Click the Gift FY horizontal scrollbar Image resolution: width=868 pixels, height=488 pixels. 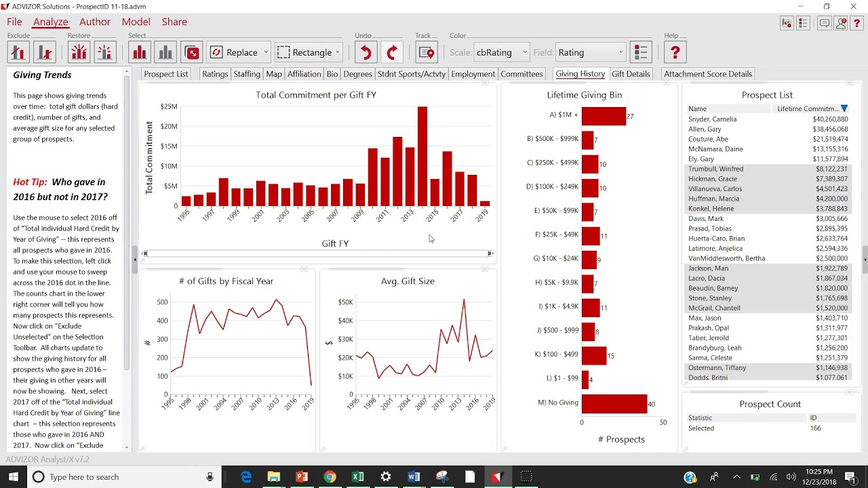(x=317, y=253)
